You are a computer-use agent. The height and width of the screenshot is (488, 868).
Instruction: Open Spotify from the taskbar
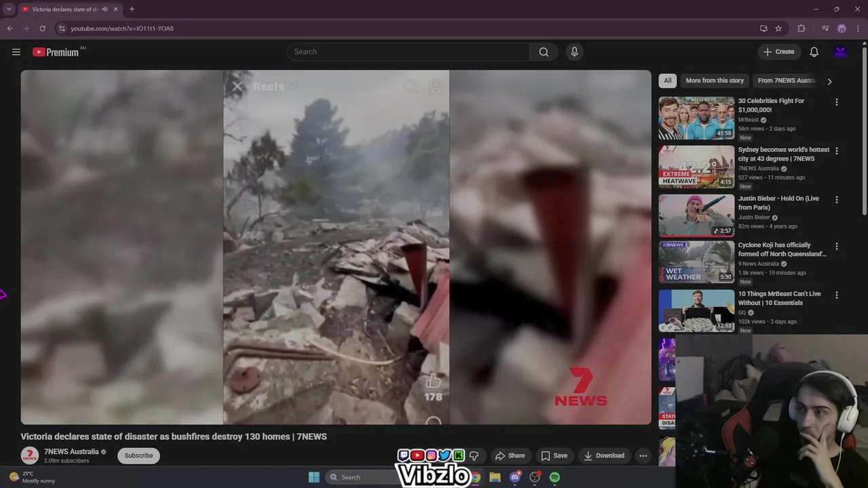coord(555,477)
